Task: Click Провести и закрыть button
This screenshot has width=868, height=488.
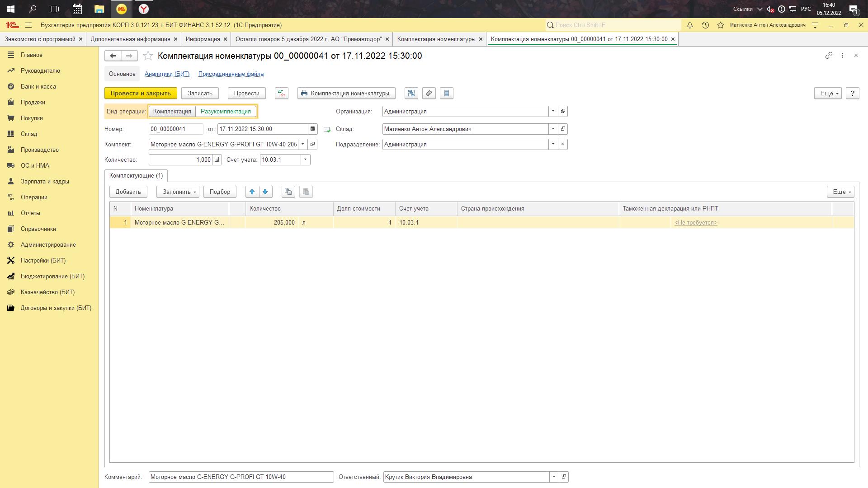Action: pyautogui.click(x=141, y=93)
